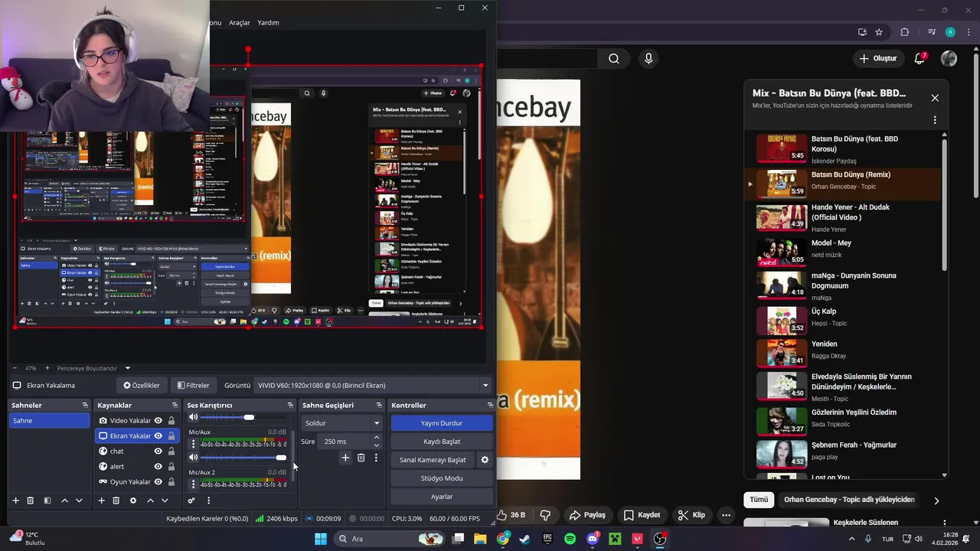Open Yardım menu in OBS
The image size is (980, 551).
coord(268,22)
